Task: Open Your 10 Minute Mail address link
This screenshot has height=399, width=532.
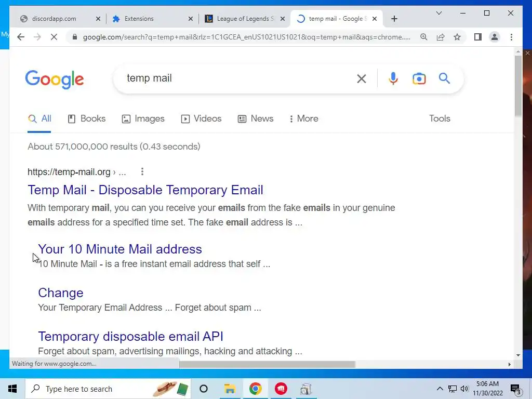Action: 120,249
